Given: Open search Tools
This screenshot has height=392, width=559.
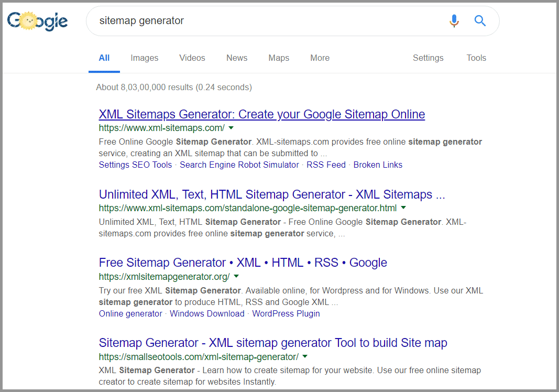Looking at the screenshot, I should pyautogui.click(x=476, y=58).
